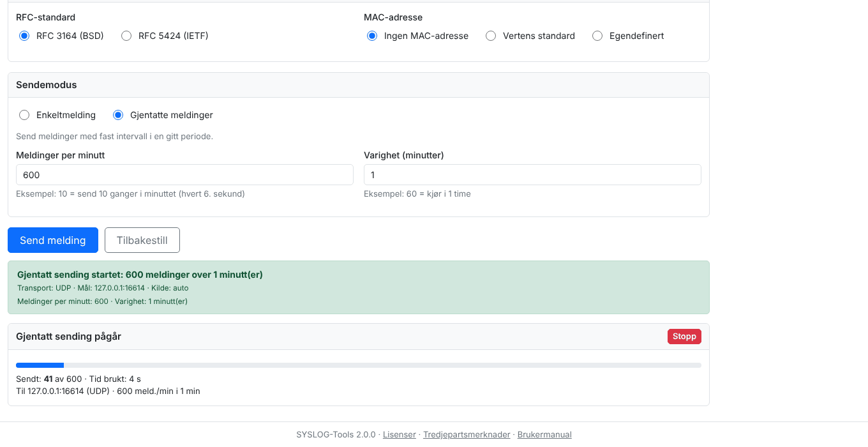Choose Ingen MAC-adresse option

372,36
